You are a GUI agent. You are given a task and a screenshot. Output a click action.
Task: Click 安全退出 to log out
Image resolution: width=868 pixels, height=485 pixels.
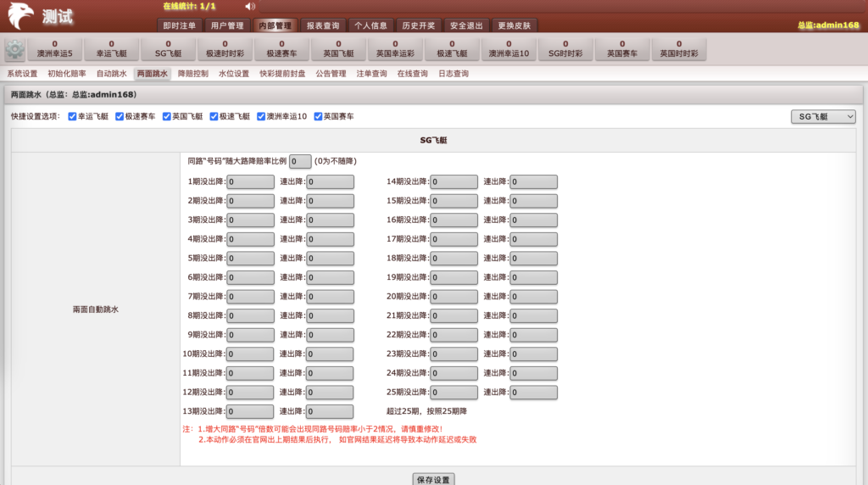[468, 25]
